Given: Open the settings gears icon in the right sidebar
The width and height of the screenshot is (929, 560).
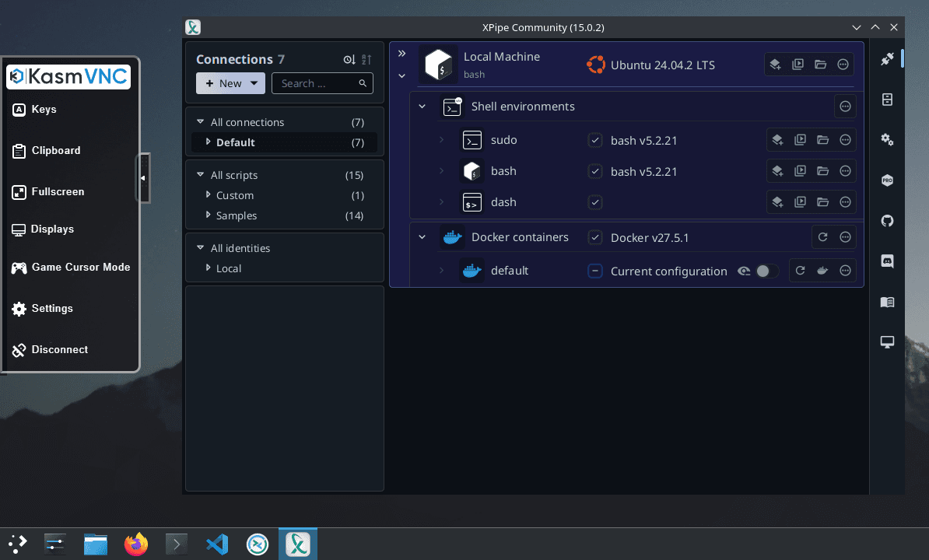Looking at the screenshot, I should 887,140.
